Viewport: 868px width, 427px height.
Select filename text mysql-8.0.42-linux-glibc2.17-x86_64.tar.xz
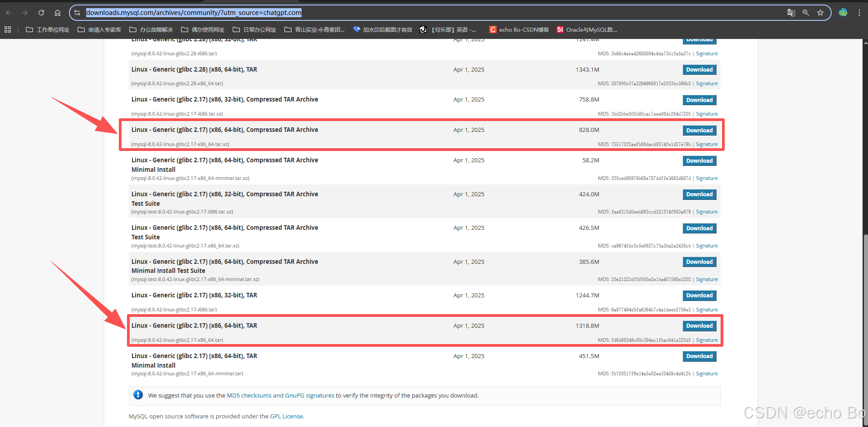pyautogui.click(x=180, y=144)
